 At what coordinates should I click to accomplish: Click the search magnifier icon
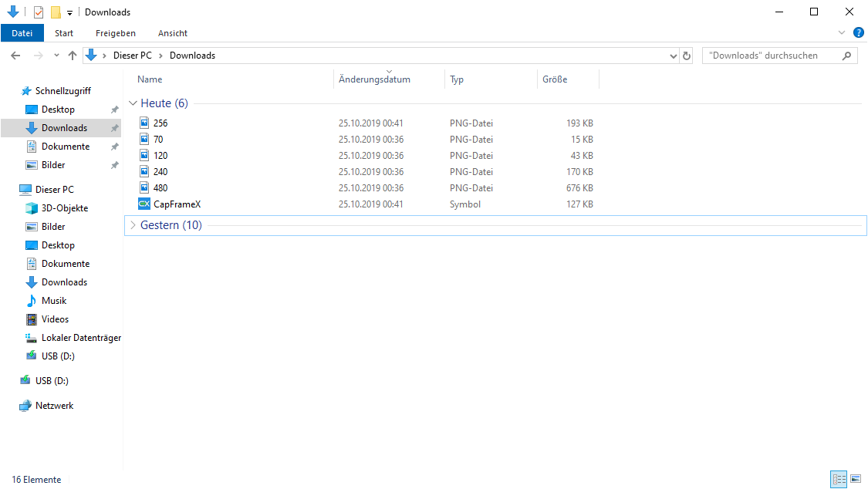846,56
